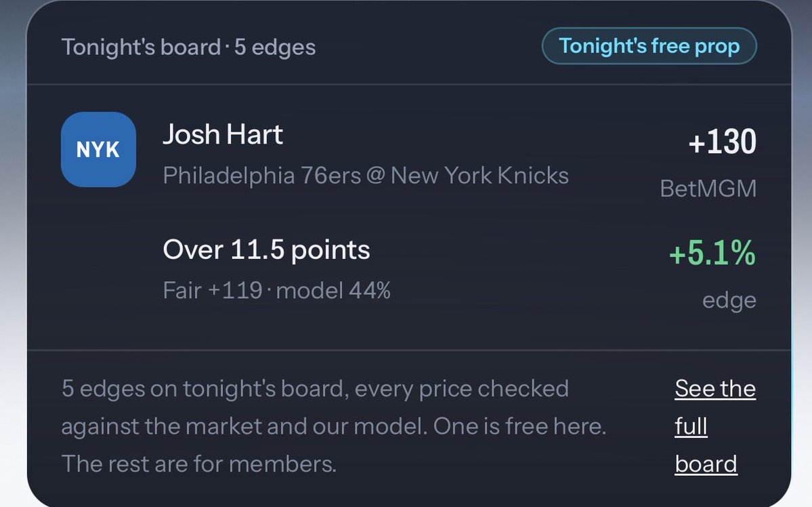Click 'model 44%' probability text
Screen dimensions: 812x507
click(x=333, y=290)
